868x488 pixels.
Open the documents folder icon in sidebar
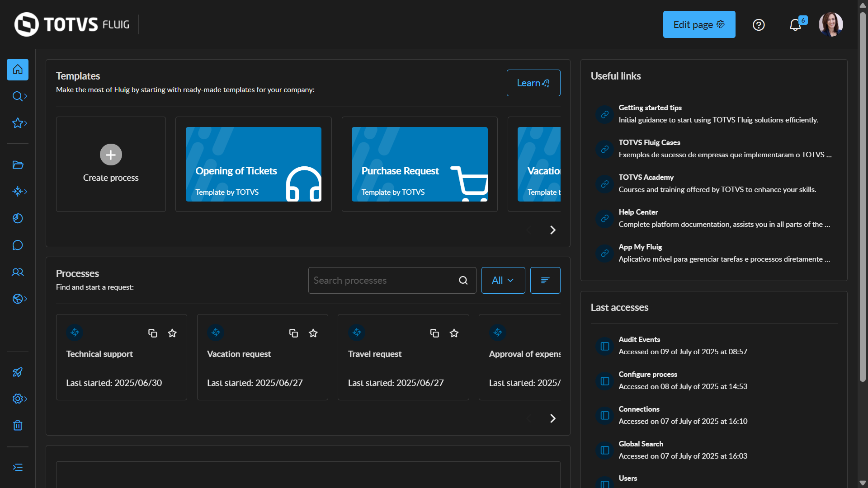[18, 165]
